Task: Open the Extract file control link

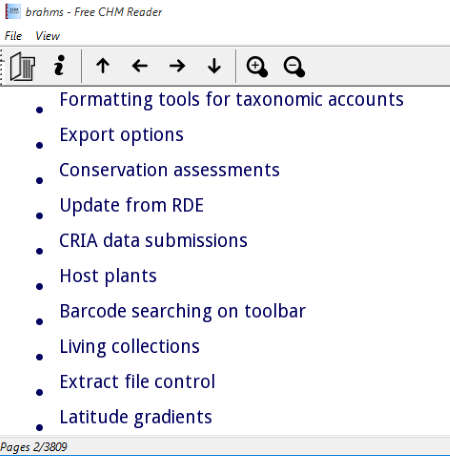Action: [x=137, y=382]
